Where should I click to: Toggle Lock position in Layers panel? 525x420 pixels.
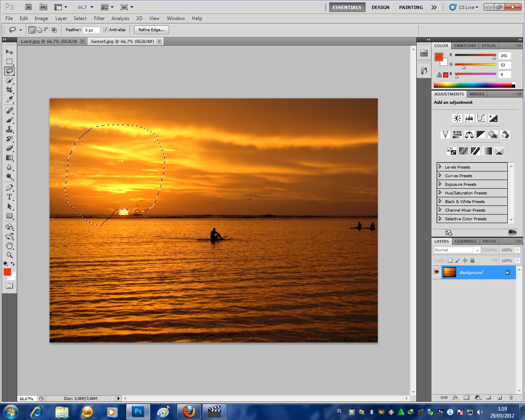tap(465, 260)
